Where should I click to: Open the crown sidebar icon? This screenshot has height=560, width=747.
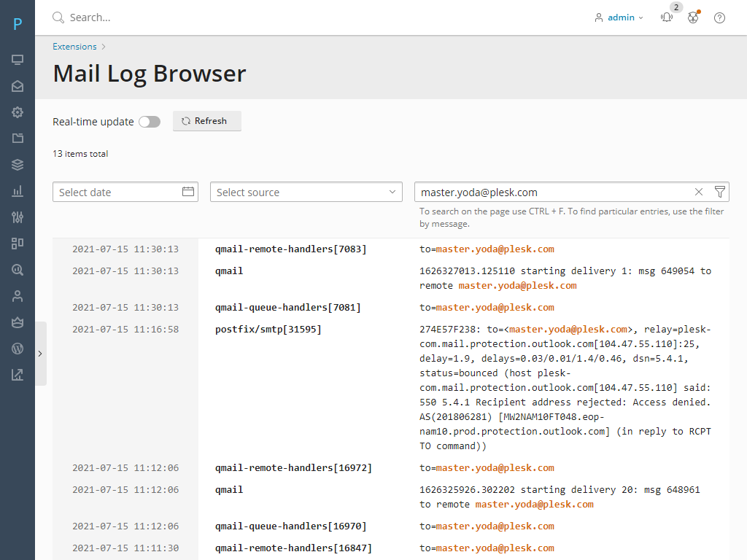click(18, 322)
